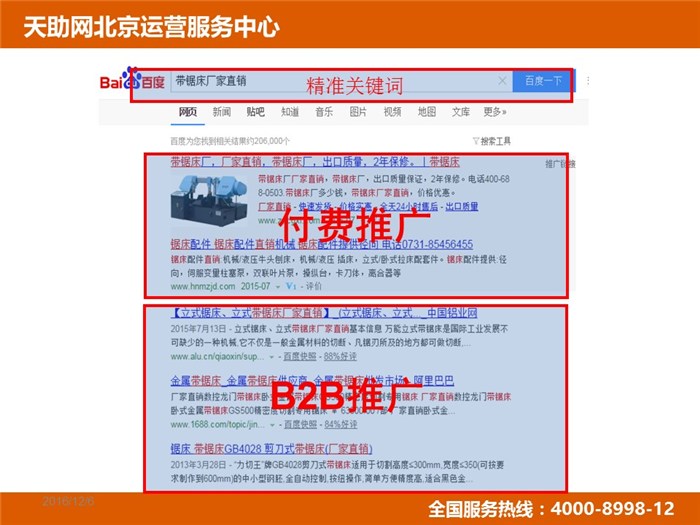
Task: Click the 厂家直销 sub-link under the ad
Action: (275, 207)
